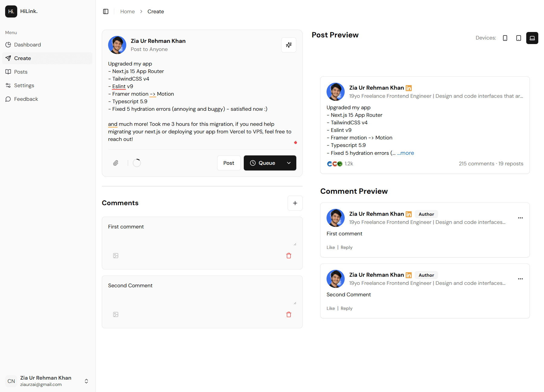Toggle the sidebar panel icon
This screenshot has height=392, width=544.
pyautogui.click(x=106, y=11)
